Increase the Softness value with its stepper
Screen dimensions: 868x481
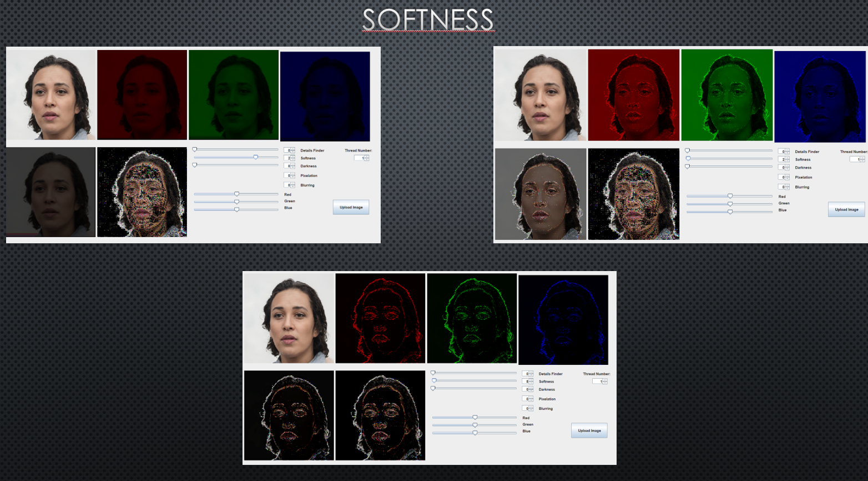tap(531, 380)
